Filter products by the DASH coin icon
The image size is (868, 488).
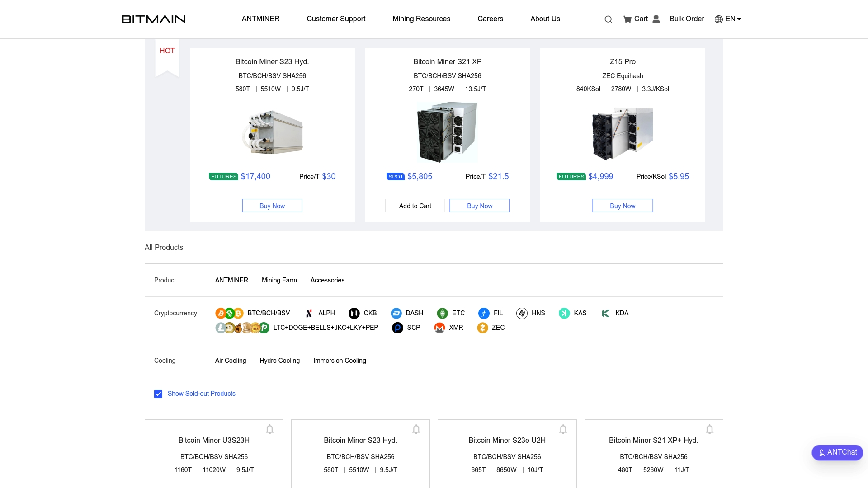pyautogui.click(x=396, y=313)
